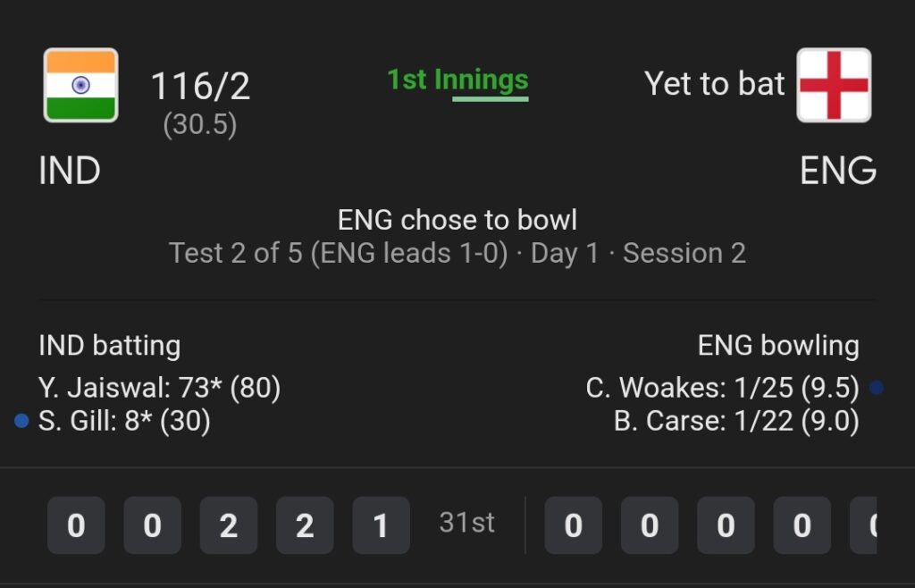Select the blue dot beside S. Gill
Screen dimensions: 915x588
pos(21,421)
